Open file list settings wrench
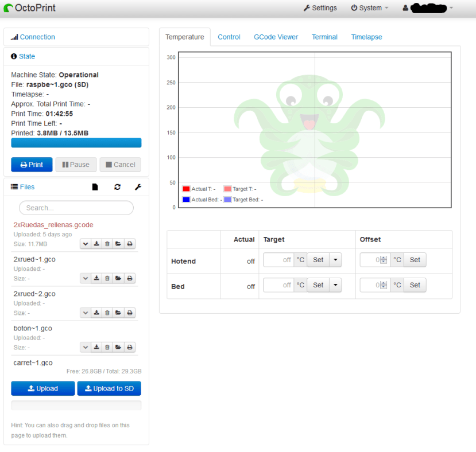The width and height of the screenshot is (476, 452). (x=138, y=187)
